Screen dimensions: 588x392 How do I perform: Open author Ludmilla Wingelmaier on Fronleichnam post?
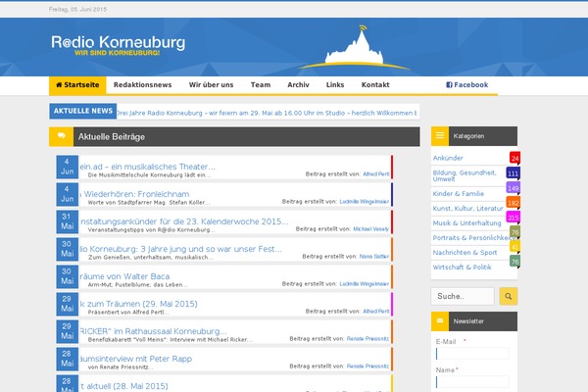365,202
